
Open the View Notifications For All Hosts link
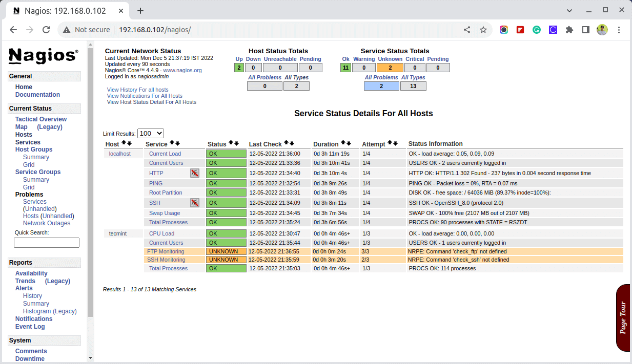(145, 96)
